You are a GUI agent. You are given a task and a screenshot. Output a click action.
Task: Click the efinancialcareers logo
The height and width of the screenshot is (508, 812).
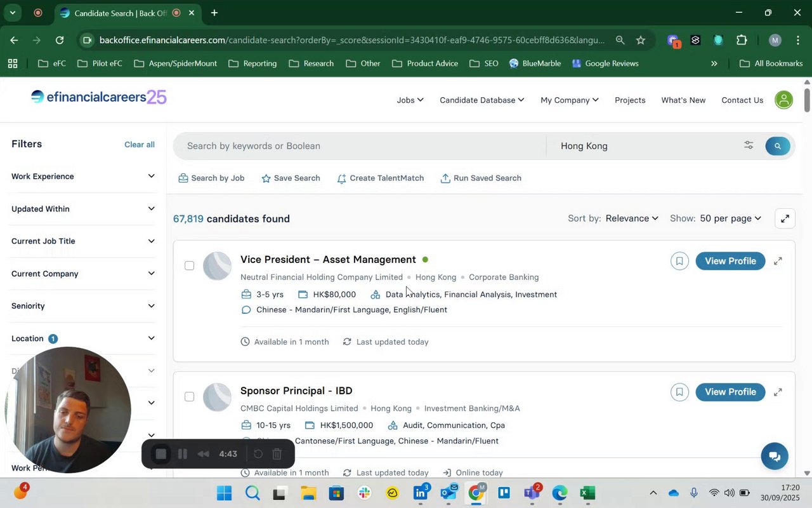pyautogui.click(x=98, y=97)
